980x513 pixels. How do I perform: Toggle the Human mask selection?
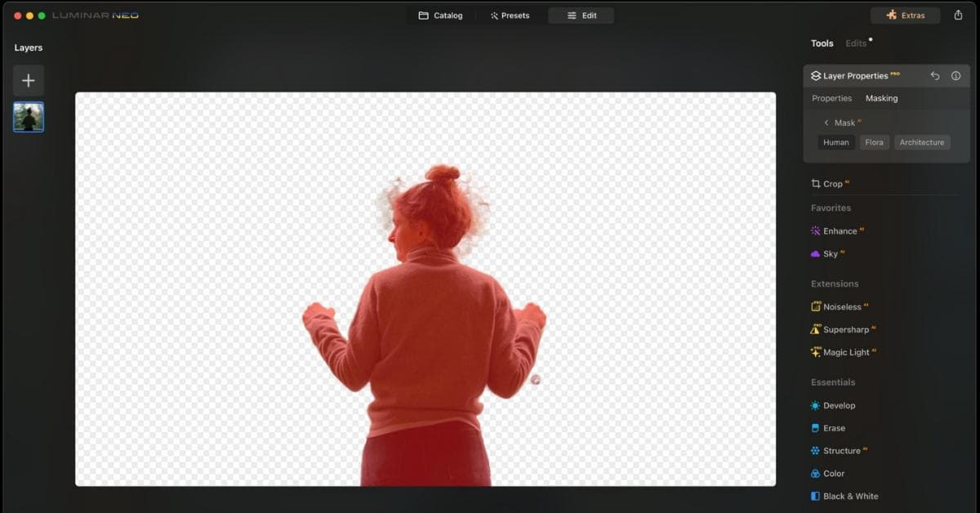coord(835,141)
